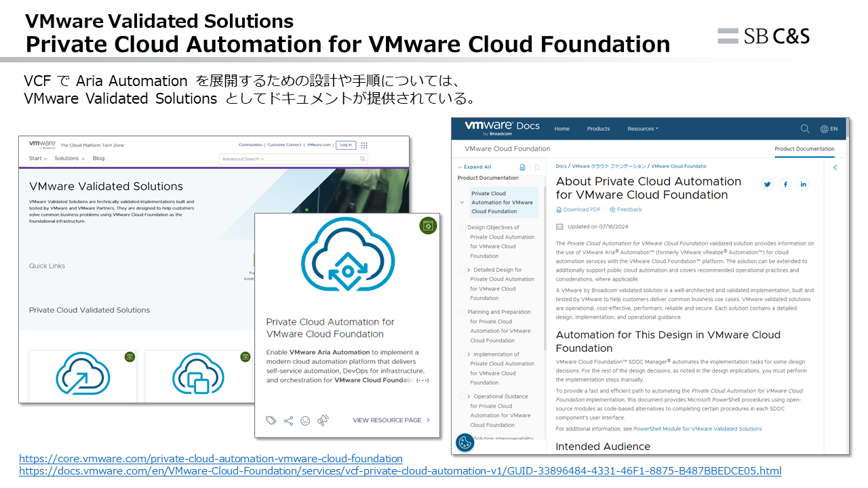The height and width of the screenshot is (488, 868).
Task: Open the Products menu in Docs header
Action: [598, 129]
